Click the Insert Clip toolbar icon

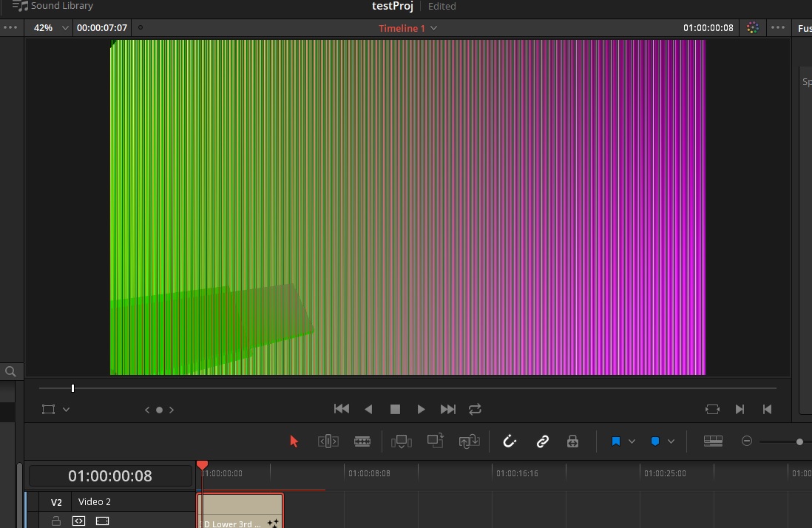(402, 441)
